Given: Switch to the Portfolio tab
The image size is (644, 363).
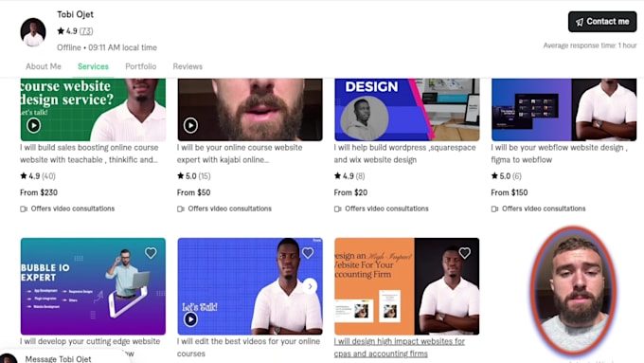Looking at the screenshot, I should [141, 66].
